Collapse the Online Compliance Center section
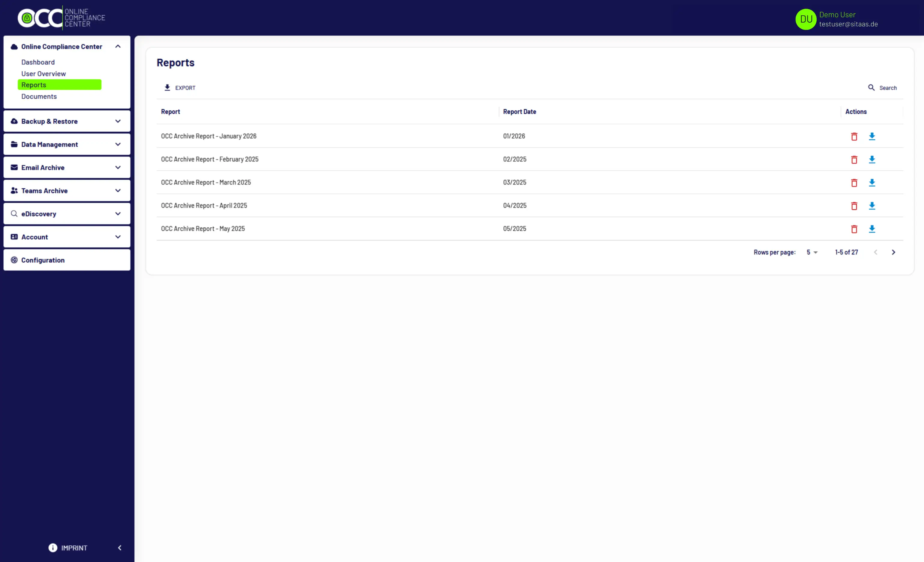Image resolution: width=924 pixels, height=562 pixels. point(118,46)
